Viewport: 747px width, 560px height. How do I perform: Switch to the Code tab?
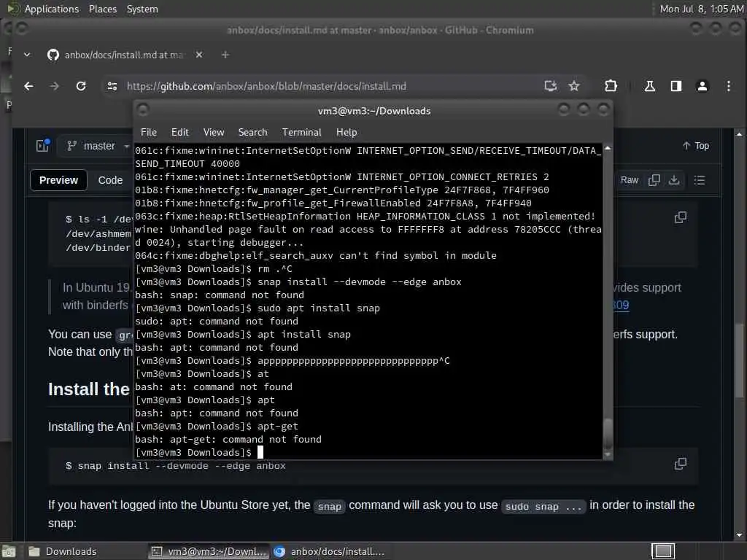tap(111, 180)
